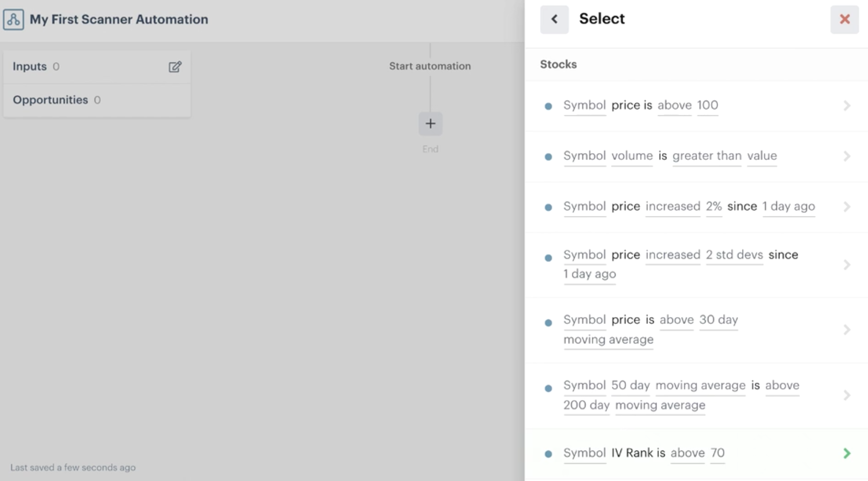Choose Symbol volume is greater than value

click(x=696, y=156)
